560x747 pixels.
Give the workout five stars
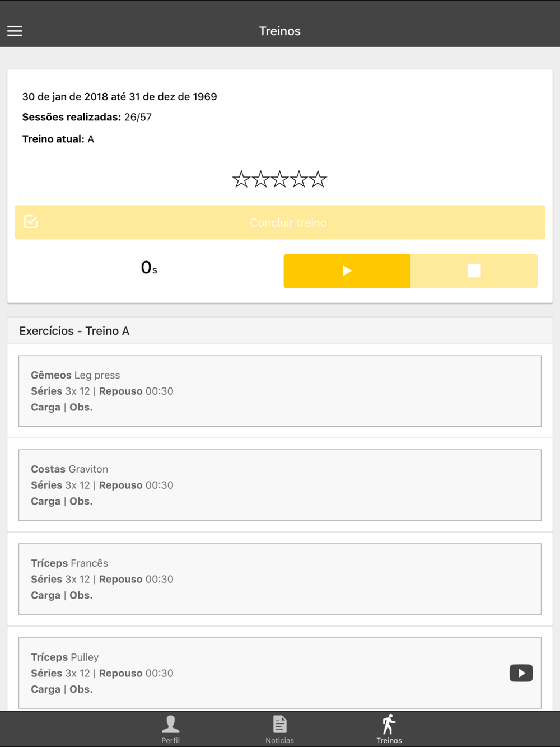[318, 179]
